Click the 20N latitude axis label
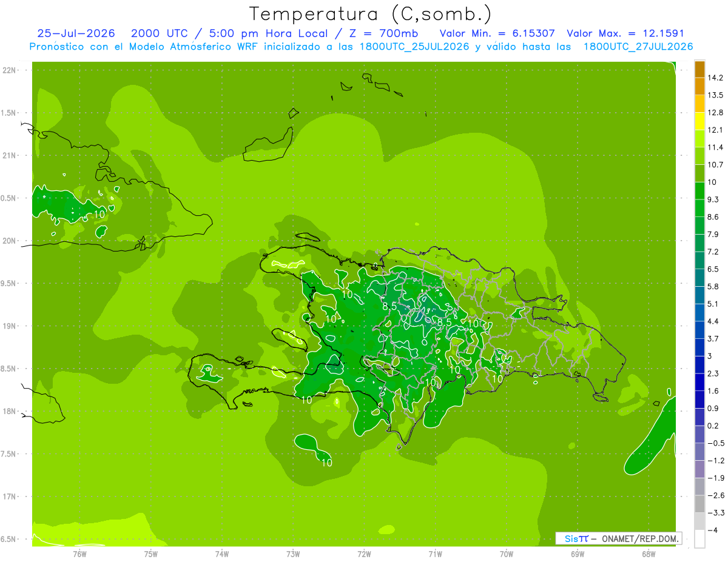The height and width of the screenshot is (562, 728). pos(10,241)
